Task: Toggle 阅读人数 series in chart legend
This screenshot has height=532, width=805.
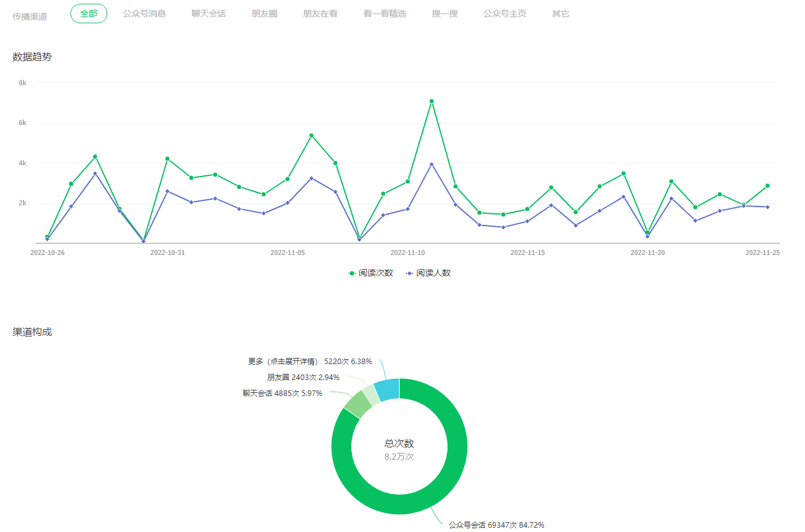Action: pos(429,273)
